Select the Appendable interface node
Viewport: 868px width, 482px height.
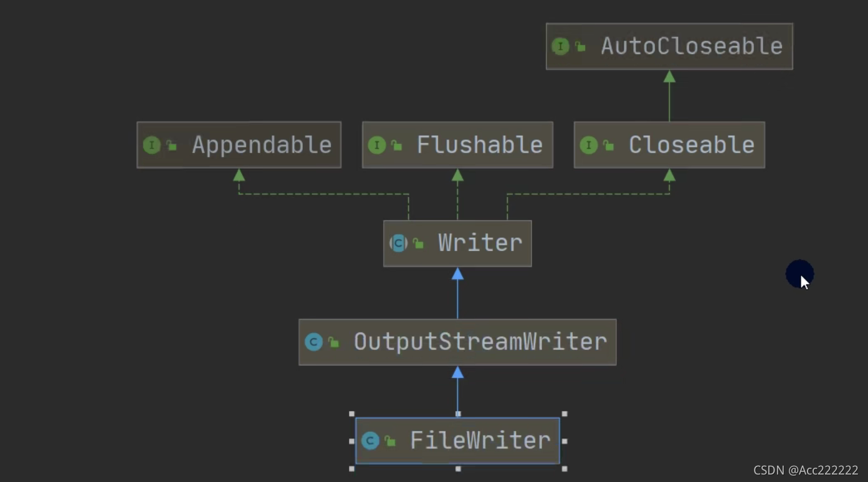pos(239,144)
